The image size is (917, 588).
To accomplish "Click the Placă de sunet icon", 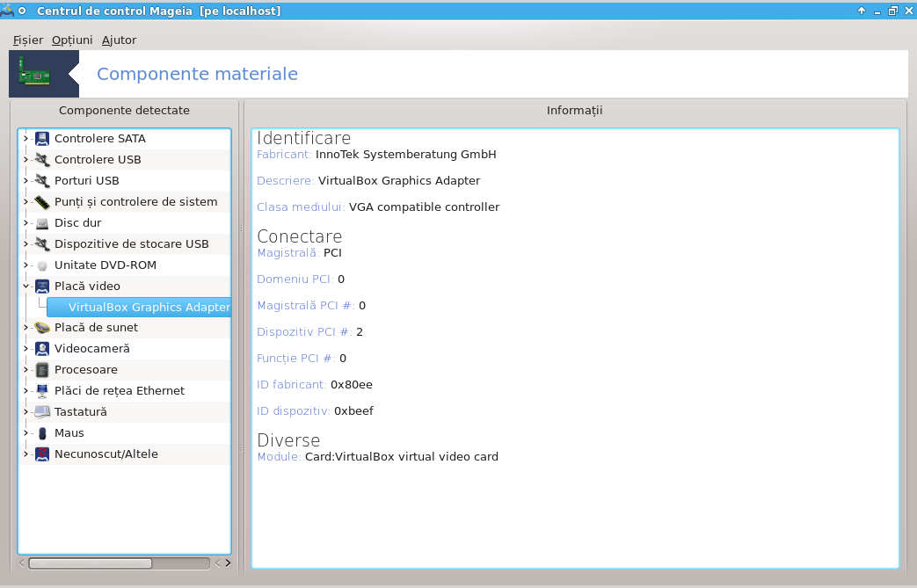I will tap(42, 328).
